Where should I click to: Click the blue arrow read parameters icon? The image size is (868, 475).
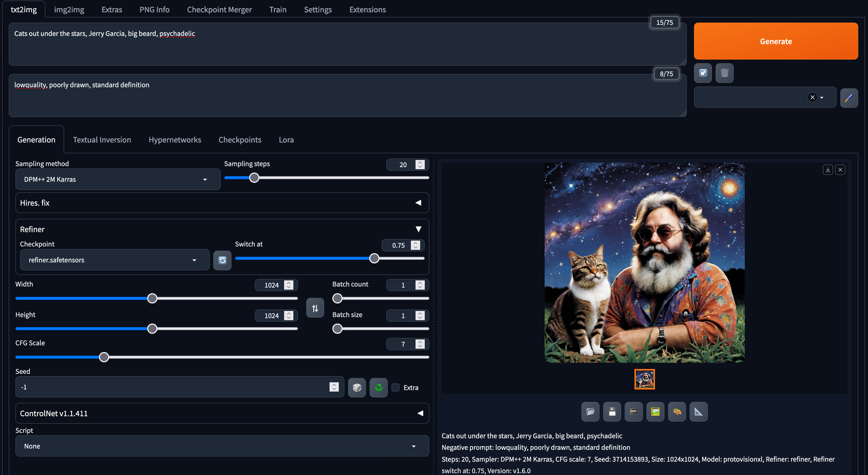pos(703,73)
